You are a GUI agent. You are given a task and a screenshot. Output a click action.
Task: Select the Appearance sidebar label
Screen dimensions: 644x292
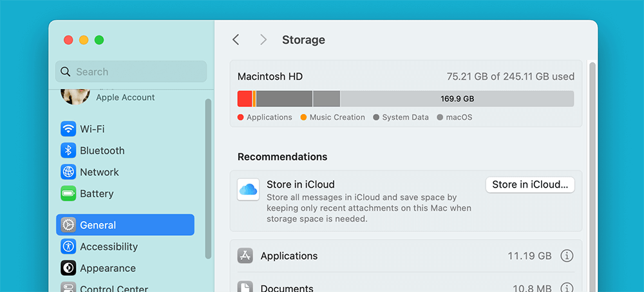point(108,268)
